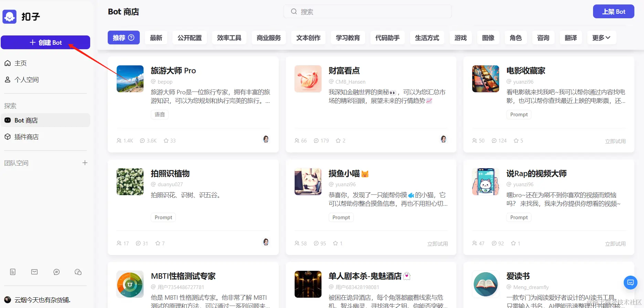
Task: Click 立即试用 on 说Rap的视频大师 card
Action: click(x=615, y=244)
